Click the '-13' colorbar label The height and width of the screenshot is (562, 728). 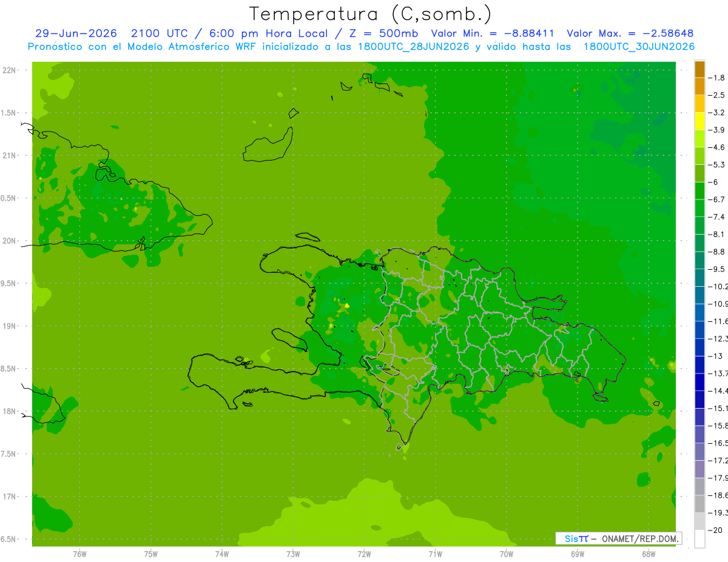(x=715, y=356)
